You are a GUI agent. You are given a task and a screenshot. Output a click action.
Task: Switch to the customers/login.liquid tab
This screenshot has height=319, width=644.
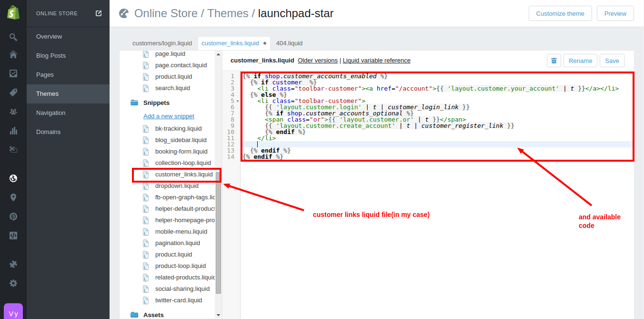point(162,43)
